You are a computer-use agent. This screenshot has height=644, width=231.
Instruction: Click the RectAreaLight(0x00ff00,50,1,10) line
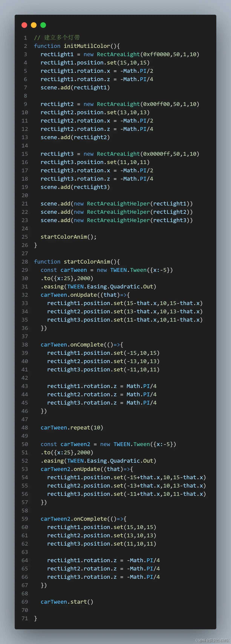tap(120, 104)
